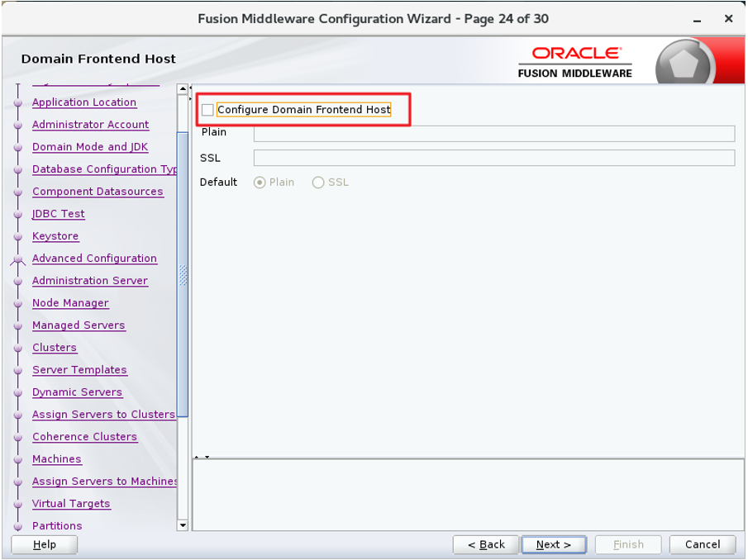Viewport: 748px width, 560px height.
Task: Open Domain Mode and JDK step
Action: click(x=90, y=147)
